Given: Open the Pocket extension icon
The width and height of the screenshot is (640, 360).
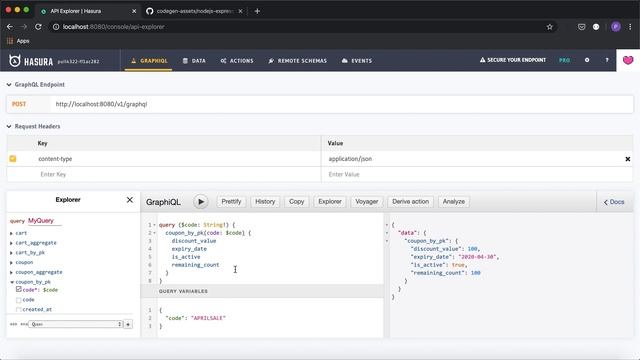Looking at the screenshot, I should pos(582,27).
